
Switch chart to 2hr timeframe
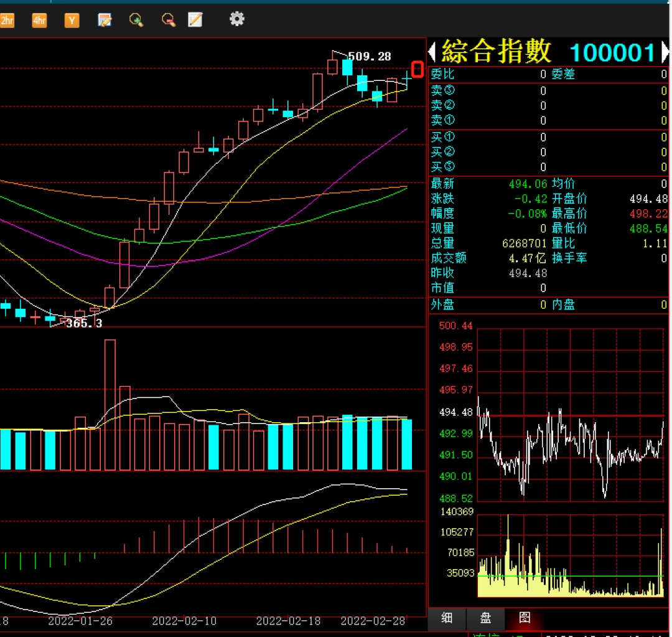click(7, 20)
